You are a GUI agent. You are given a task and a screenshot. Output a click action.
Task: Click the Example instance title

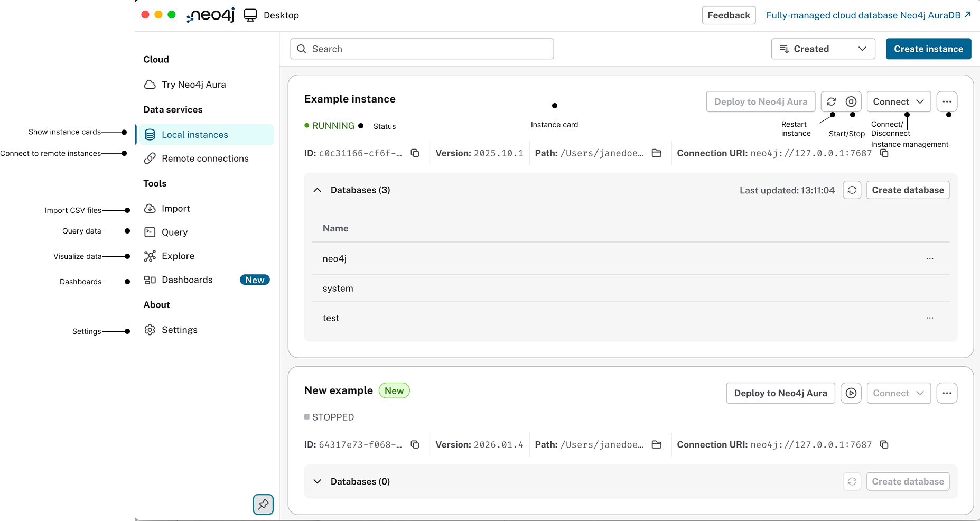[x=350, y=99]
